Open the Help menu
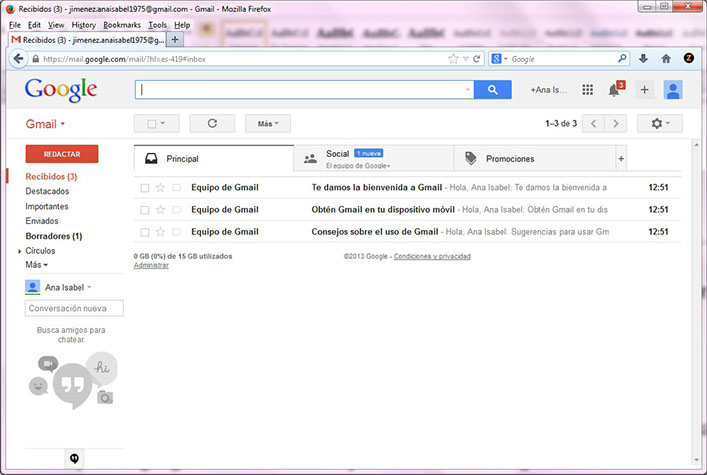The width and height of the screenshot is (707, 475). coord(182,25)
